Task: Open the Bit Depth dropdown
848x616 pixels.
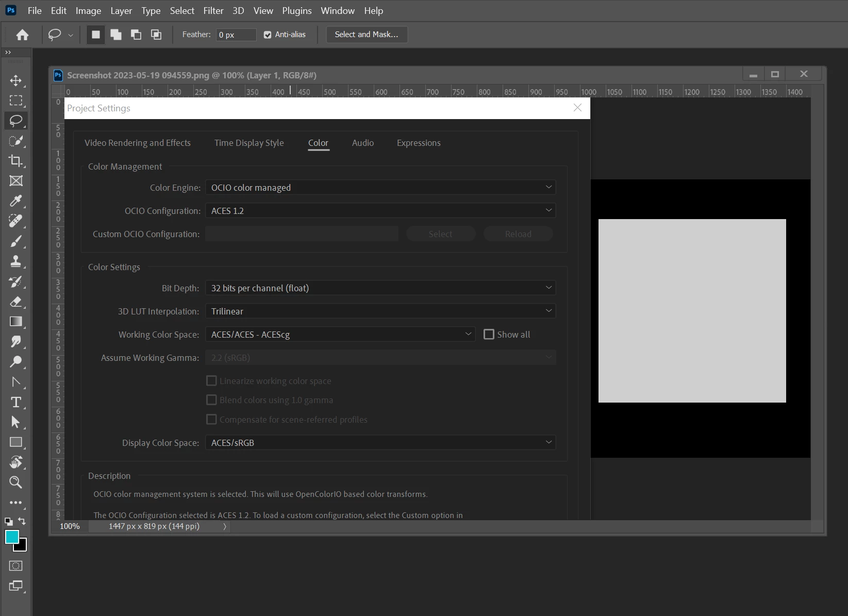Action: pos(380,288)
